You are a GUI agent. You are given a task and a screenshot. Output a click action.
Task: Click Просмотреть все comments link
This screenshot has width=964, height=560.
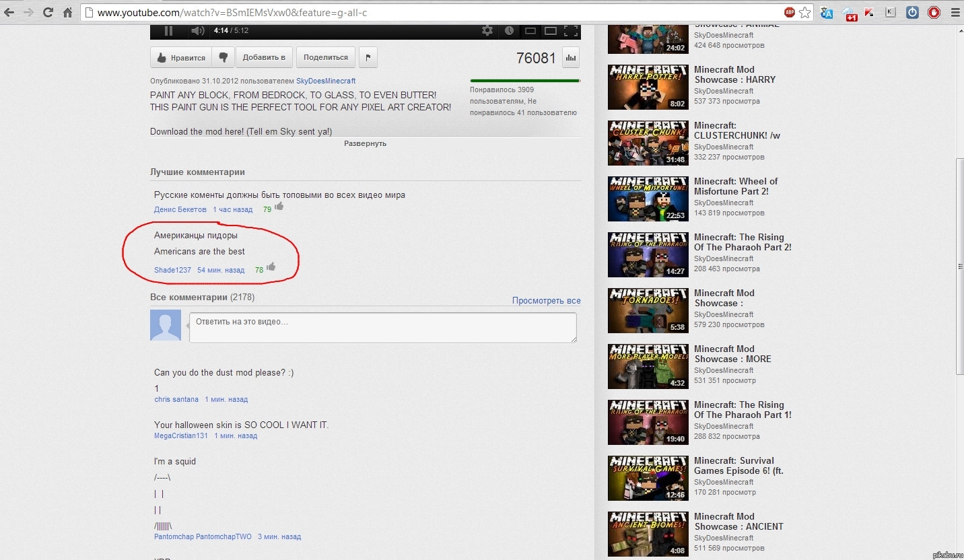pos(546,301)
